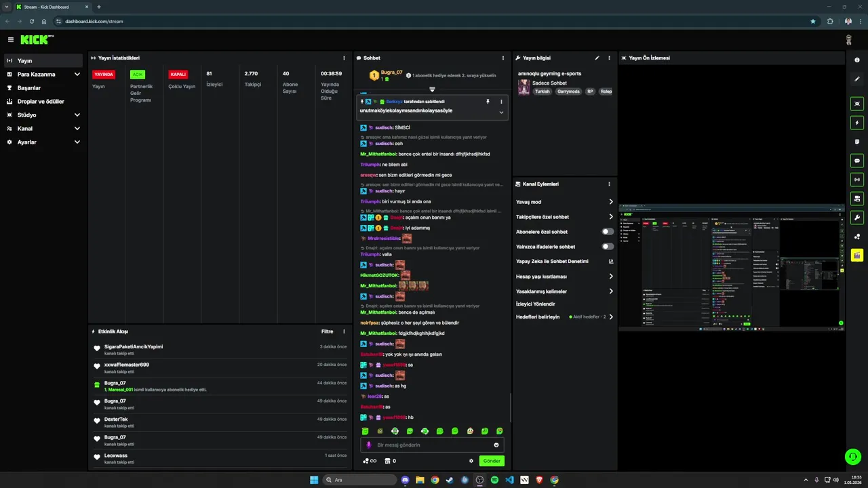Open the document note icon in right sidebar
Image resolution: width=868 pixels, height=488 pixels.
[x=857, y=142]
